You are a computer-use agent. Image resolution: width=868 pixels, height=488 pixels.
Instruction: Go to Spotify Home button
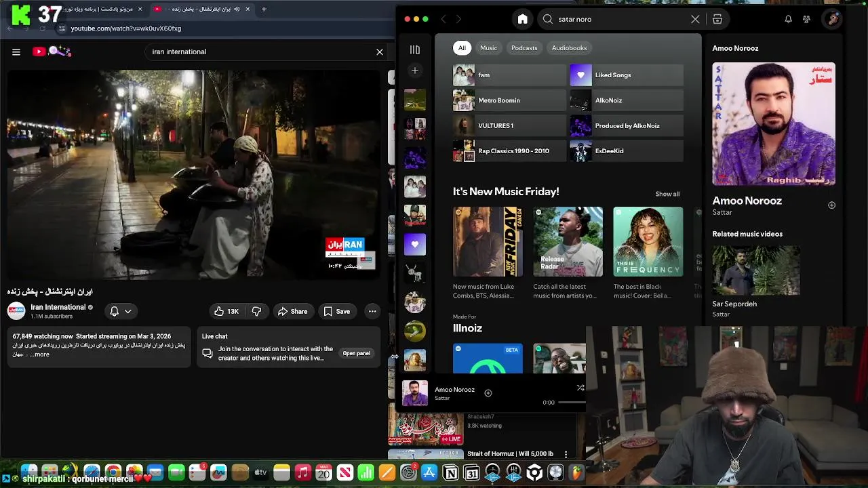(522, 19)
